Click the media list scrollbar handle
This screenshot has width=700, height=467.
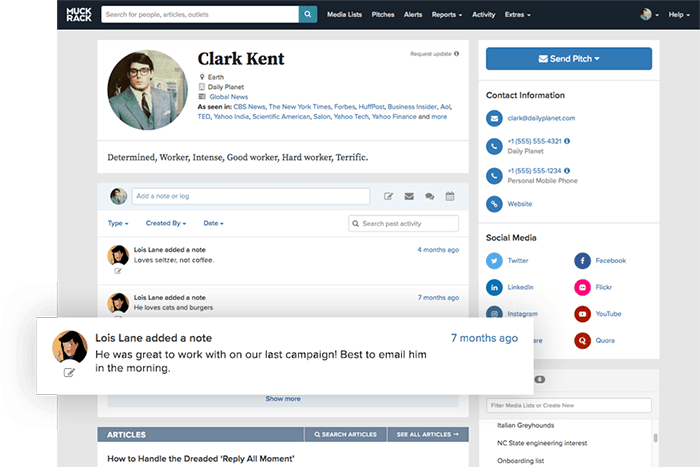655,438
